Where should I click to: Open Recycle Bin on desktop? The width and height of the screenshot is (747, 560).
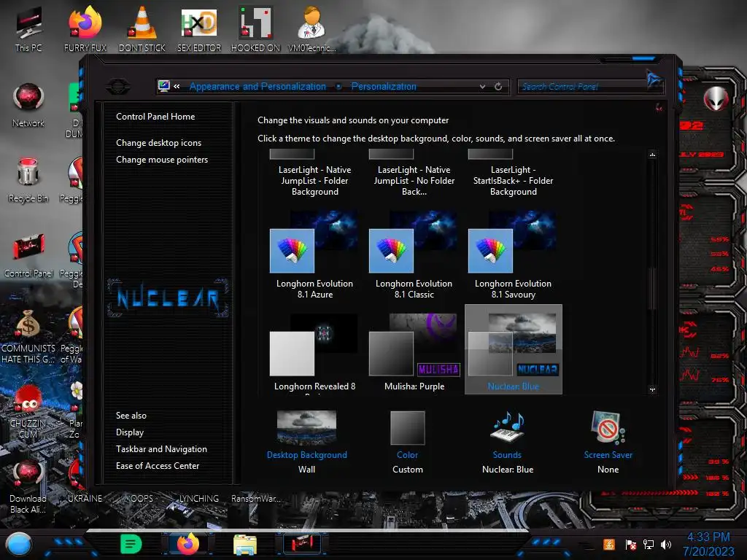click(x=28, y=180)
